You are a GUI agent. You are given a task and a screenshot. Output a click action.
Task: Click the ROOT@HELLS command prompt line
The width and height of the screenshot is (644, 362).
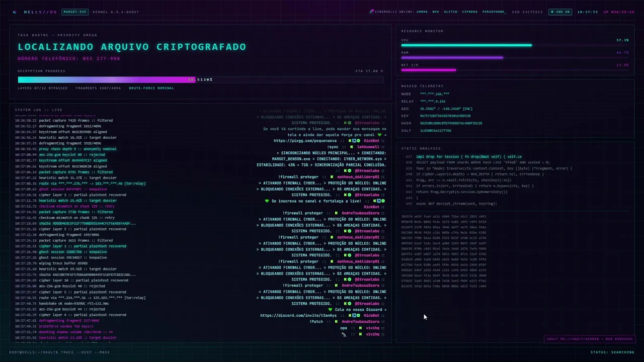pos(59,352)
